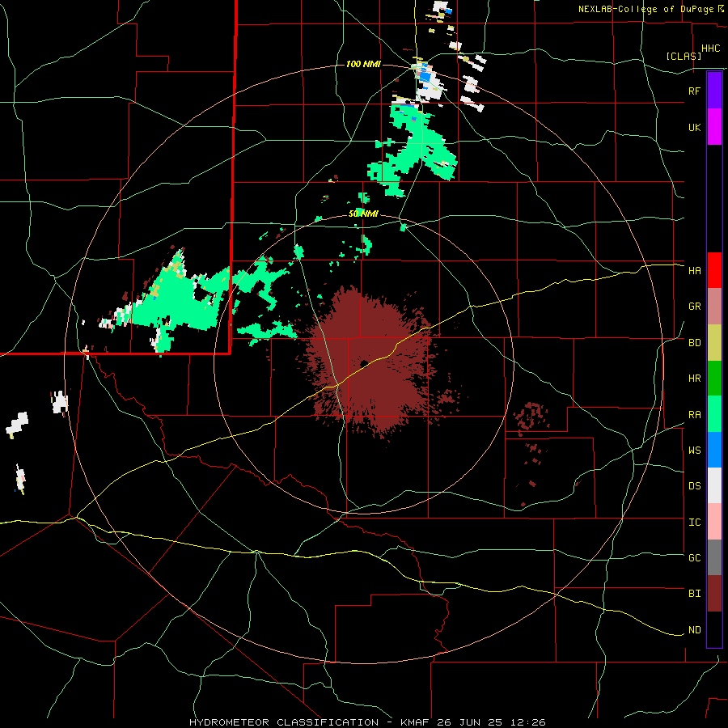Click the blue WS legend color swatch
Viewport: 728px width, 728px height.
tap(714, 450)
